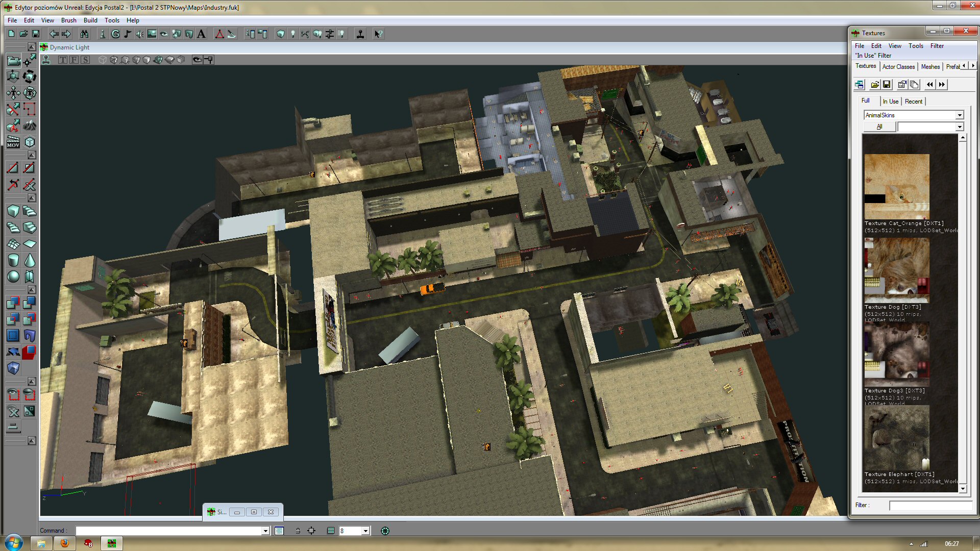Switch to the In Use tab
980x551 pixels.
(890, 102)
